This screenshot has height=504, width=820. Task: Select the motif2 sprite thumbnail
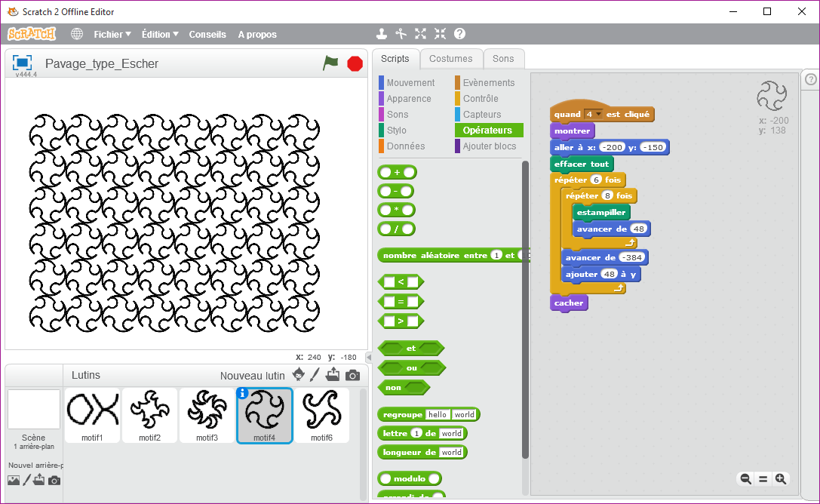coord(150,415)
